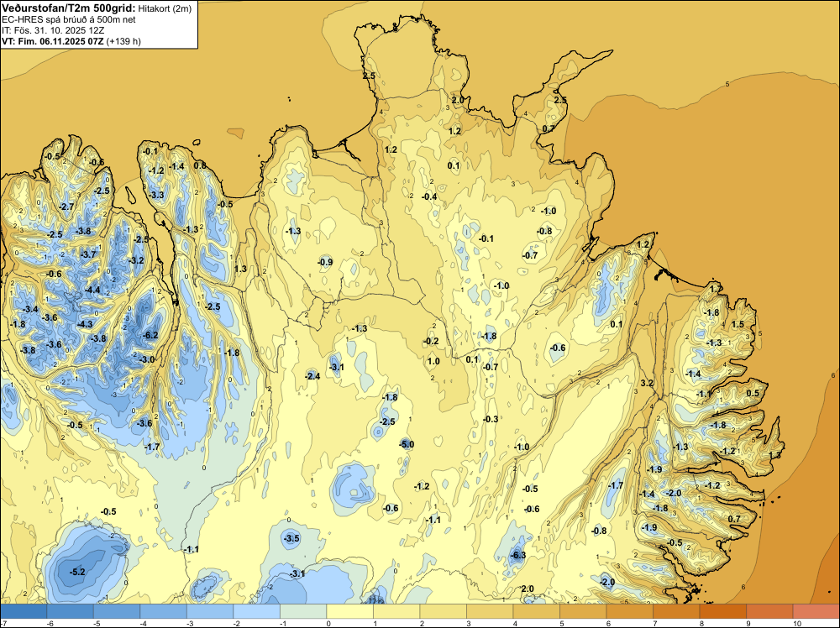Image resolution: width=840 pixels, height=628 pixels.
Task: Click the '-5.0' temperature value on the map
Action: click(x=407, y=444)
